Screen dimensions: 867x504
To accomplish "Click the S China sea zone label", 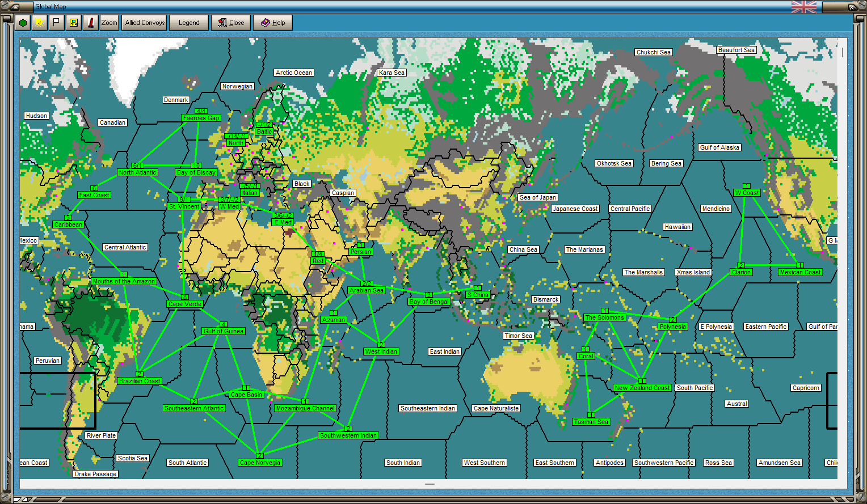I will pos(478,295).
